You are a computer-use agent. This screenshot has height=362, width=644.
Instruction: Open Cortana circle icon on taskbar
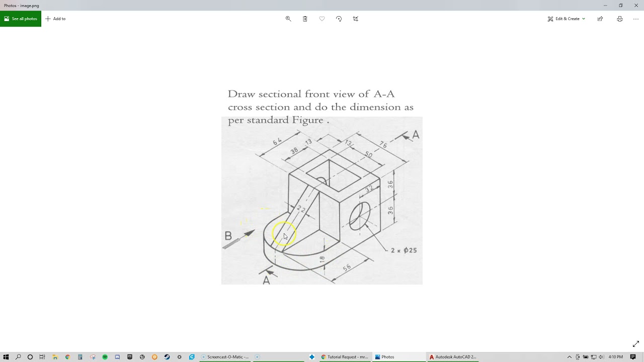[30, 357]
